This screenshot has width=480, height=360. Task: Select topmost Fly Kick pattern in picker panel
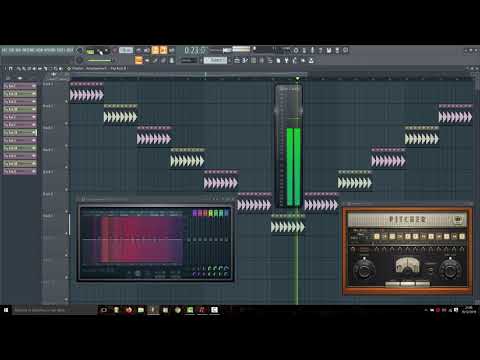click(x=20, y=86)
